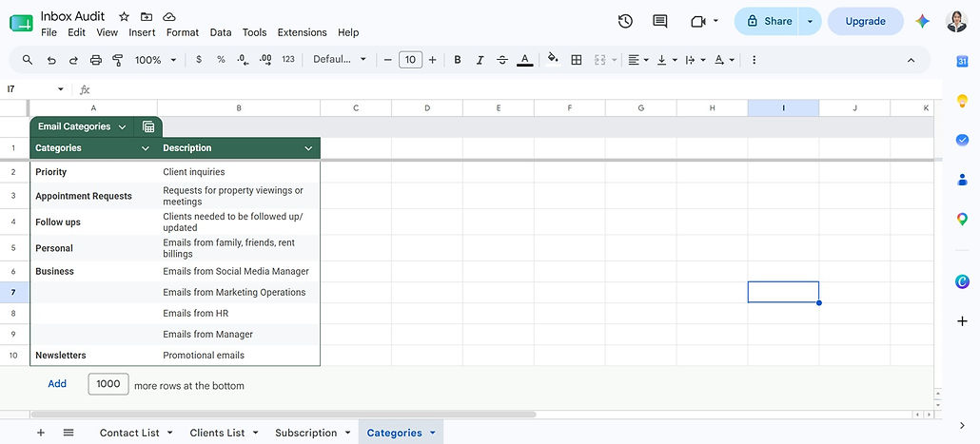The height and width of the screenshot is (444, 980).
Task: Open the Calendar side panel
Action: [x=963, y=61]
